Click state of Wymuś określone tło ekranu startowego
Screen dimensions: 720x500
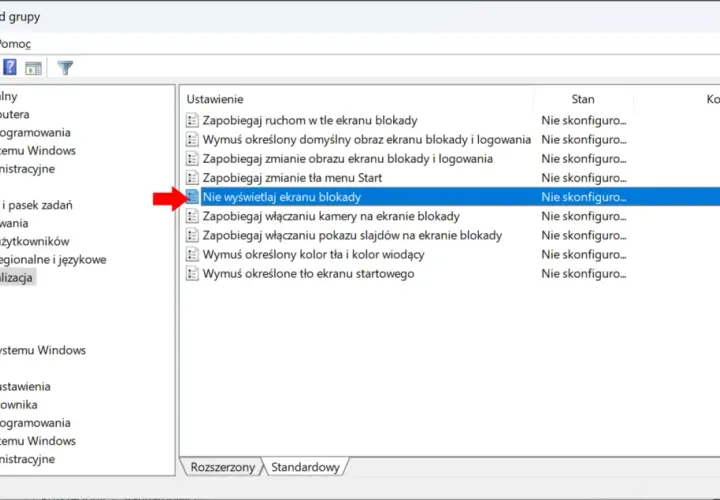pos(584,274)
